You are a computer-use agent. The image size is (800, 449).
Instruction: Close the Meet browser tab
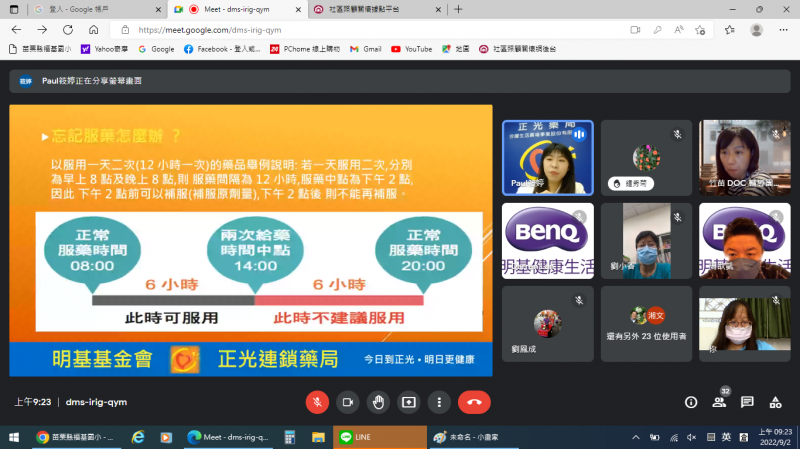298,9
